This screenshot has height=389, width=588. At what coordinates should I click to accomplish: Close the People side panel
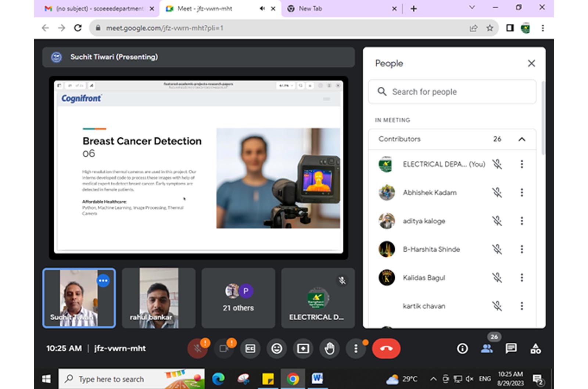(531, 64)
